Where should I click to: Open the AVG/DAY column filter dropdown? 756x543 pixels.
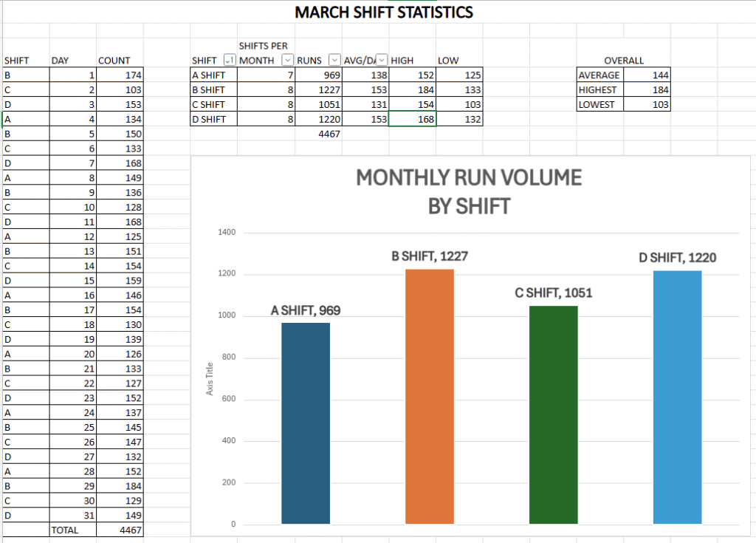382,61
